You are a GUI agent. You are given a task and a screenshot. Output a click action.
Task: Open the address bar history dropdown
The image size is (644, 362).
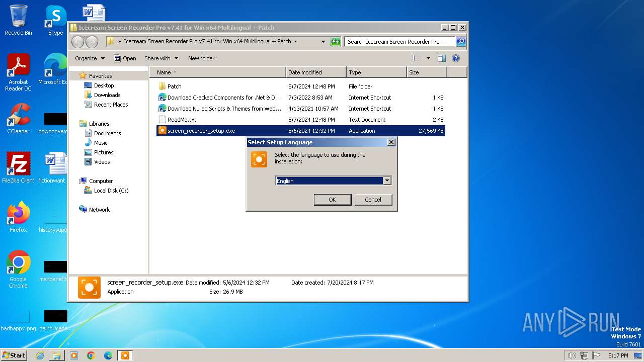coord(323,42)
